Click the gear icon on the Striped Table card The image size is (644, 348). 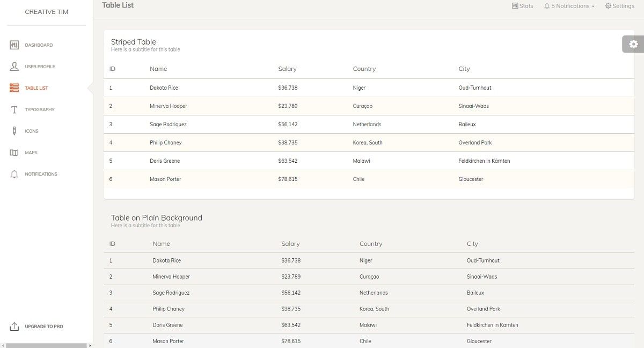tap(633, 44)
